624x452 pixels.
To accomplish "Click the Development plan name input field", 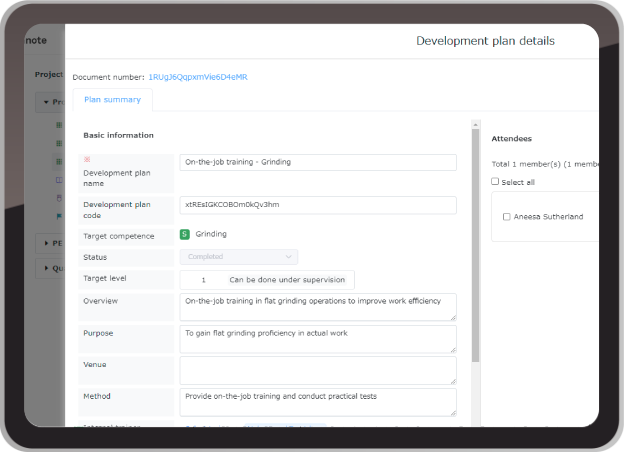I will (x=318, y=162).
